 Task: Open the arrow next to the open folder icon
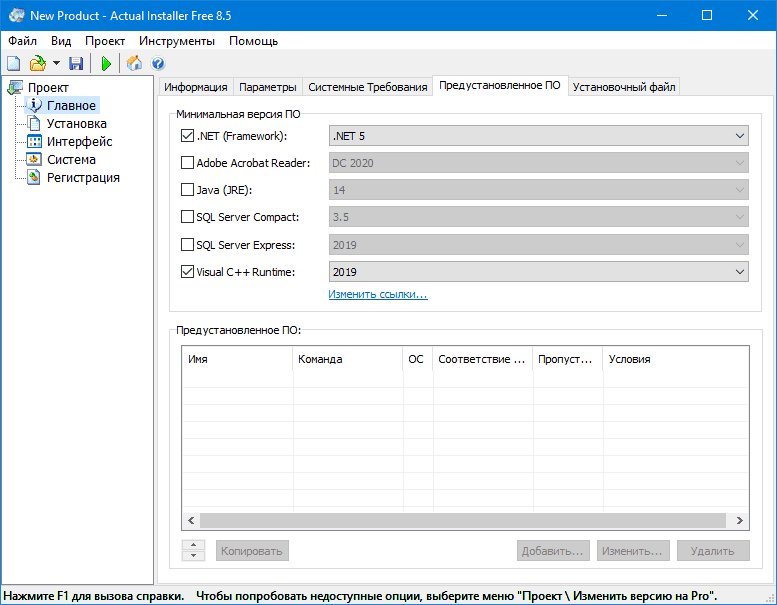click(x=56, y=64)
